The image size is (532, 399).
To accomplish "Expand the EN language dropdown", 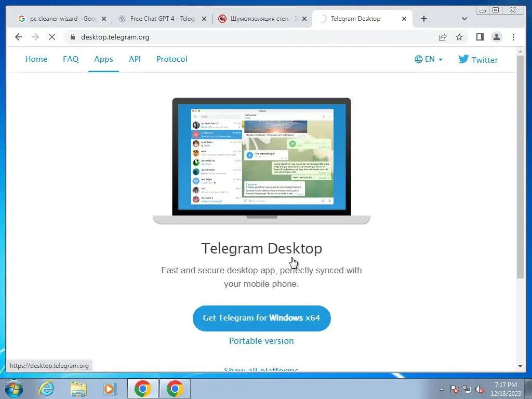I will point(429,59).
